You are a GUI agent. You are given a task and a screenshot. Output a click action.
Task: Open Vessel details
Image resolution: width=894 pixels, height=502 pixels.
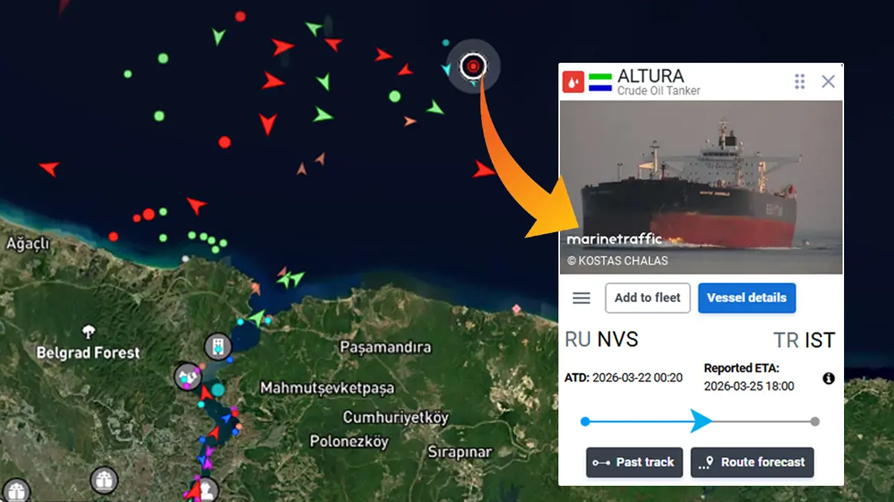click(746, 298)
